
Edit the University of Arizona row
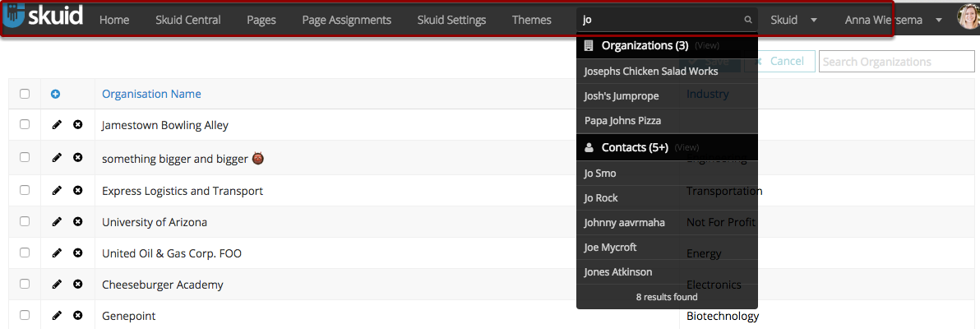point(57,221)
